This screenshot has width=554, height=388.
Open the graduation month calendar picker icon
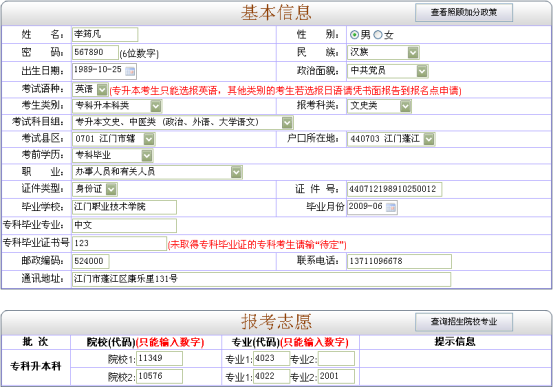391,207
